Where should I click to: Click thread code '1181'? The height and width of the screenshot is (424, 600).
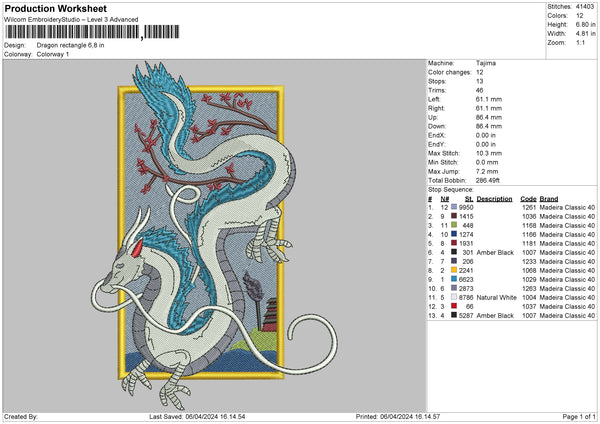click(529, 243)
